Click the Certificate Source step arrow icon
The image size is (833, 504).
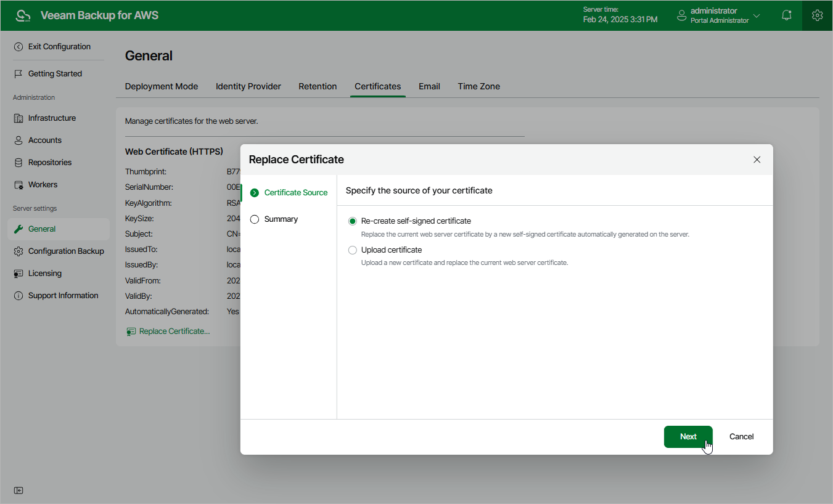pos(255,193)
